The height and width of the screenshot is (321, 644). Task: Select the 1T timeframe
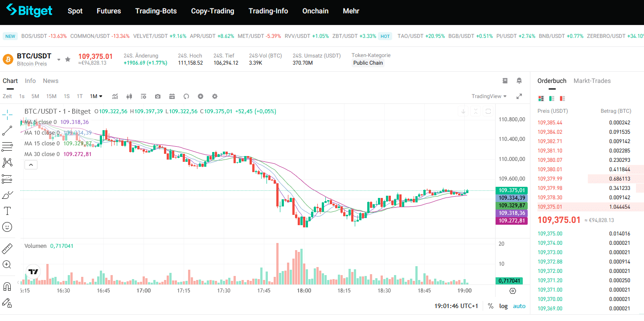(x=80, y=96)
